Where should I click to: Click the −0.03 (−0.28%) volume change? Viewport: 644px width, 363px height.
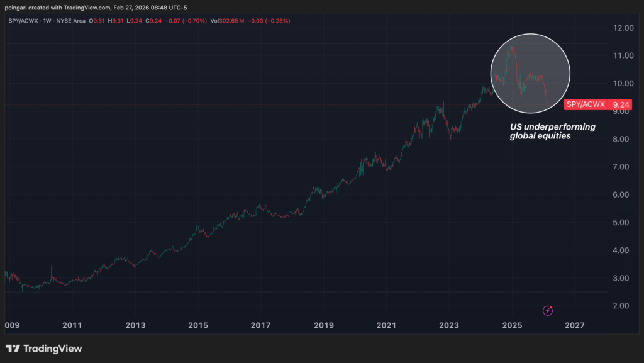pyautogui.click(x=269, y=21)
